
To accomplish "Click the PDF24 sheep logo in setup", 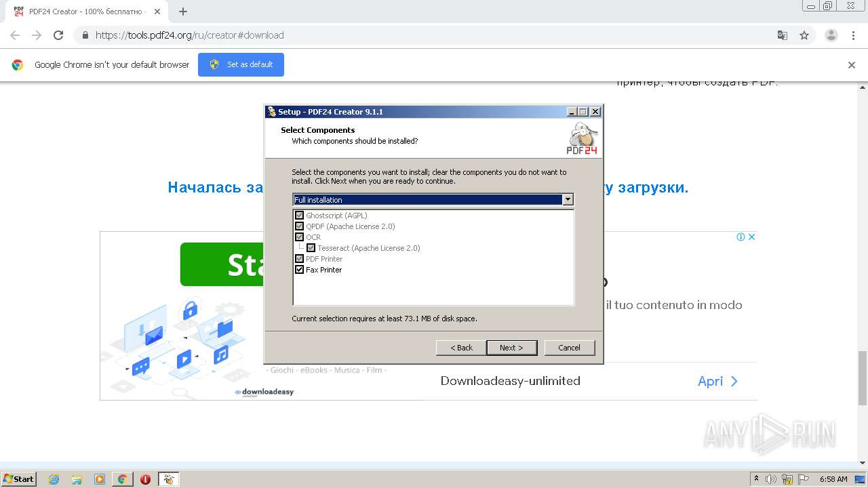I will click(x=582, y=138).
